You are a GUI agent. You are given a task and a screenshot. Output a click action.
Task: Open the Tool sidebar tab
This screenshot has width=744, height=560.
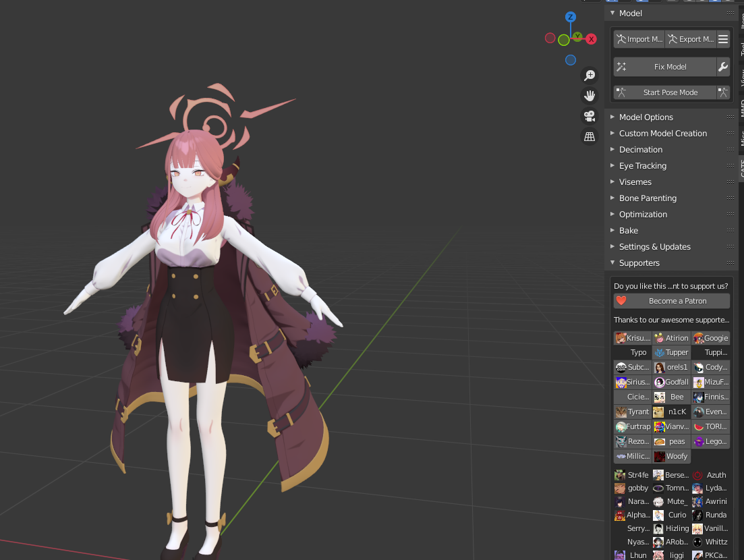coord(741,48)
